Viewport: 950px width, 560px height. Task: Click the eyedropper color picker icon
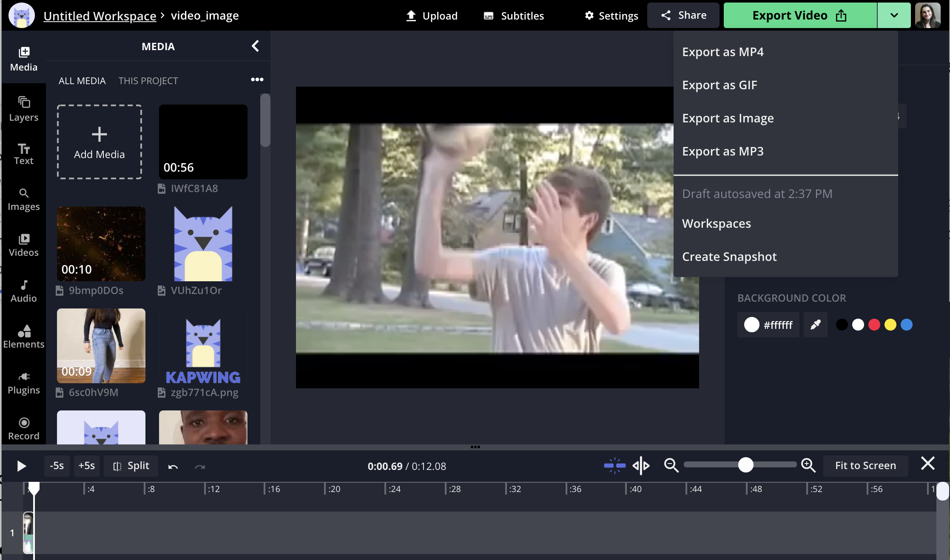click(x=815, y=325)
